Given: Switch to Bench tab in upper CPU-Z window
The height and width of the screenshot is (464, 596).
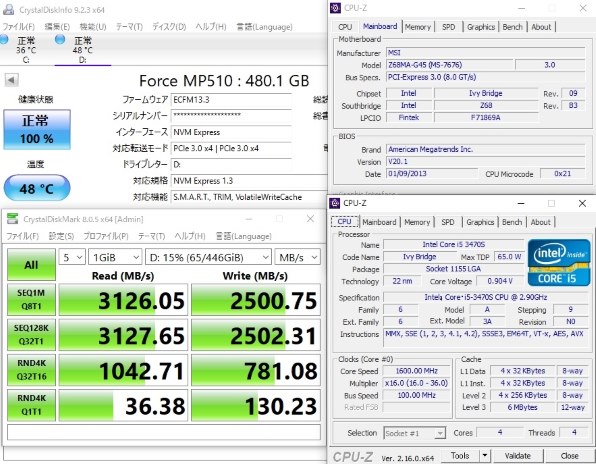Looking at the screenshot, I should 512,27.
